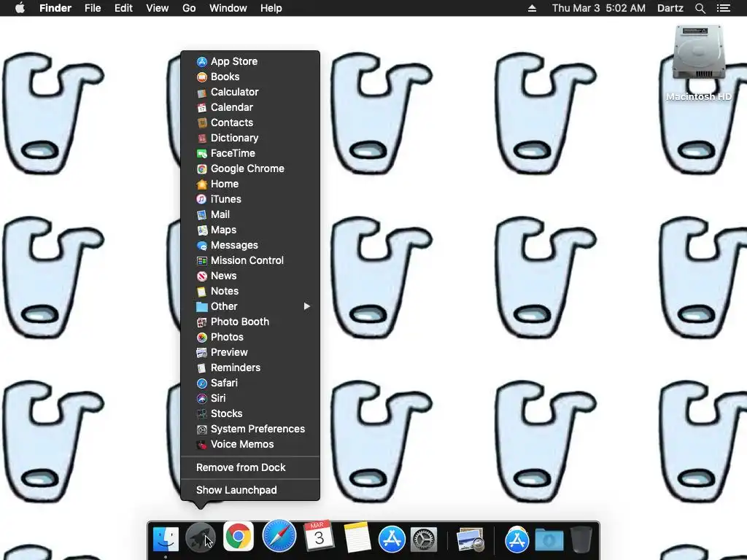This screenshot has height=560, width=747.
Task: Open Safari compass icon in Dock
Action: [279, 536]
